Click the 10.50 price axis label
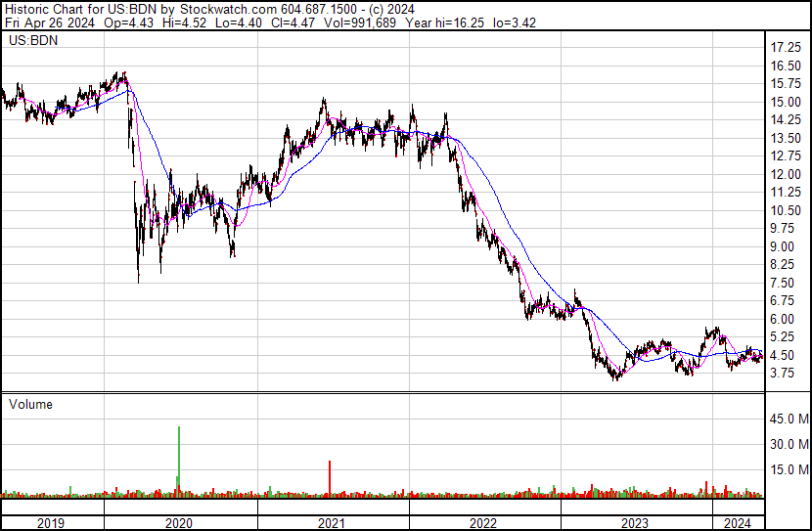Image resolution: width=812 pixels, height=531 pixels. (x=787, y=210)
